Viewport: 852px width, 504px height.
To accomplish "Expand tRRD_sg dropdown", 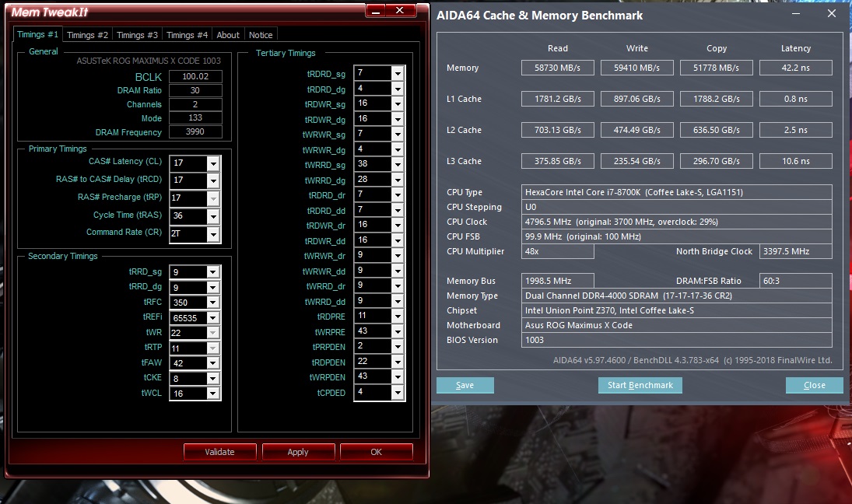I will pos(213,271).
